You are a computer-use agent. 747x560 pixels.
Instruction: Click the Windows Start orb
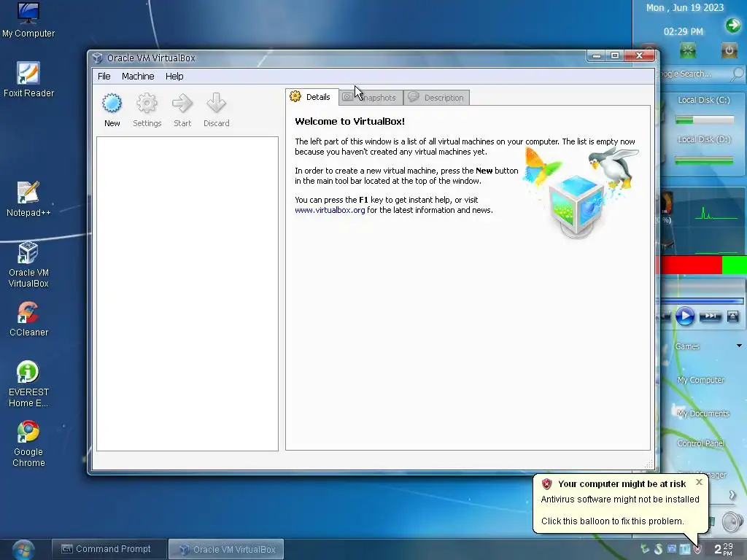pyautogui.click(x=23, y=550)
